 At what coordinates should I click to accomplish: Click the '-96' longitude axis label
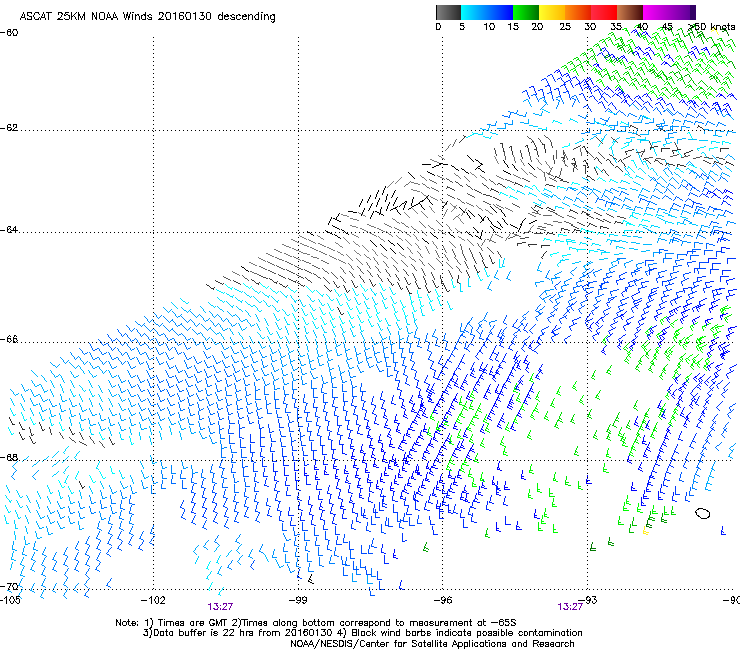[x=443, y=600]
